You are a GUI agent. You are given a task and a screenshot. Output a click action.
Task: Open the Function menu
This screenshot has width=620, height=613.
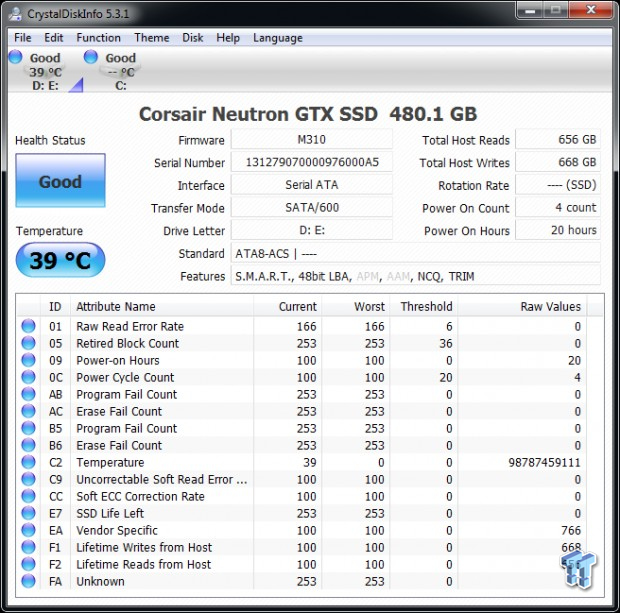pyautogui.click(x=98, y=38)
